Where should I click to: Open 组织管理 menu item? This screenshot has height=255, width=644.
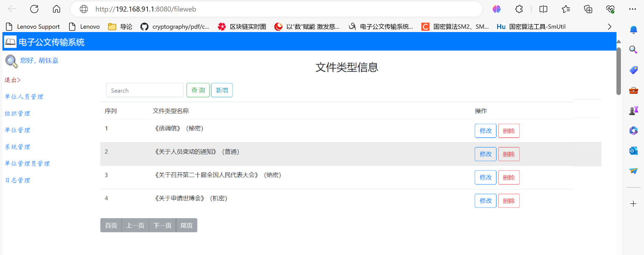coord(17,113)
